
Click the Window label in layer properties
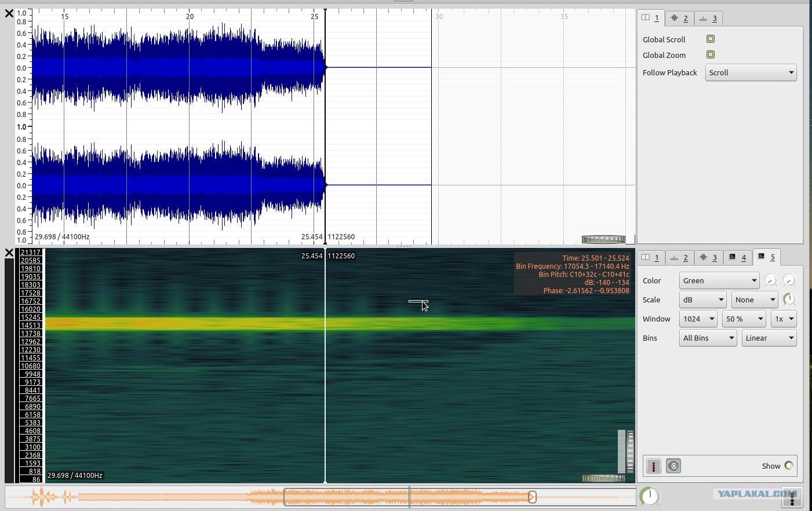(x=656, y=319)
